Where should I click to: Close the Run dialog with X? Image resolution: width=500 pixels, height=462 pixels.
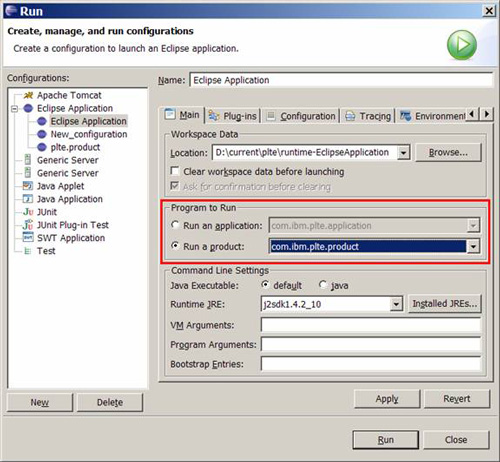pyautogui.click(x=489, y=11)
